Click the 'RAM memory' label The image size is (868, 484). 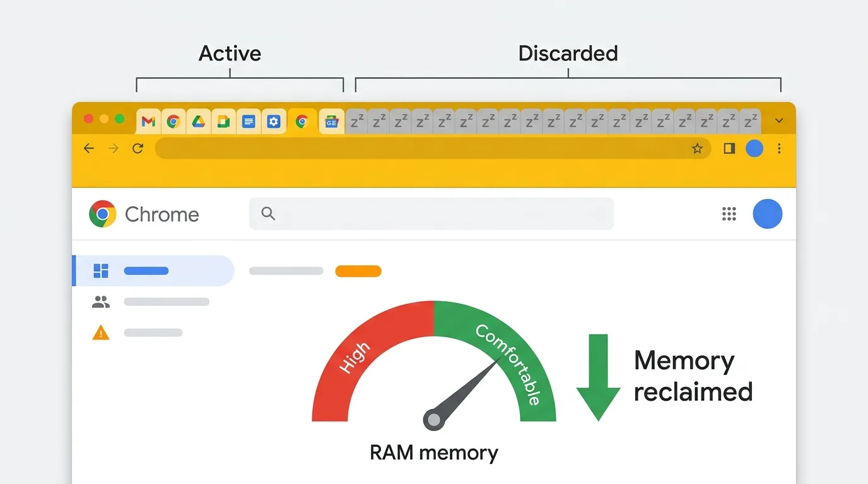[434, 452]
